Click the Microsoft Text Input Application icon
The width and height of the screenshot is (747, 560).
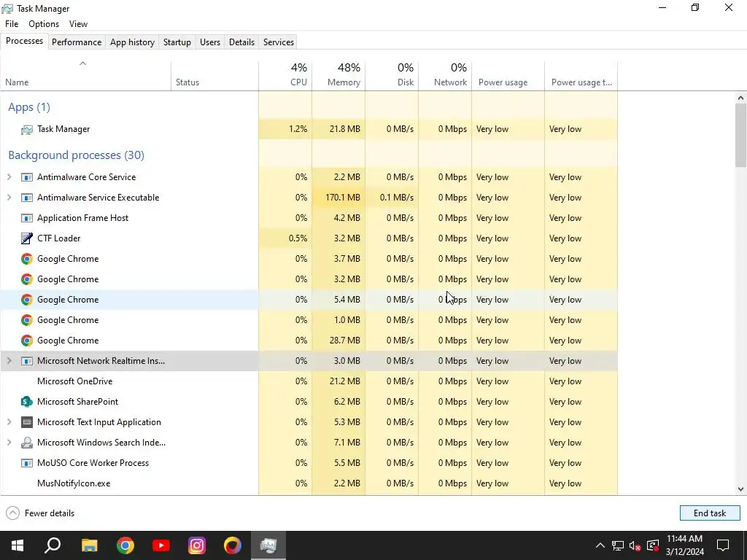[27, 422]
